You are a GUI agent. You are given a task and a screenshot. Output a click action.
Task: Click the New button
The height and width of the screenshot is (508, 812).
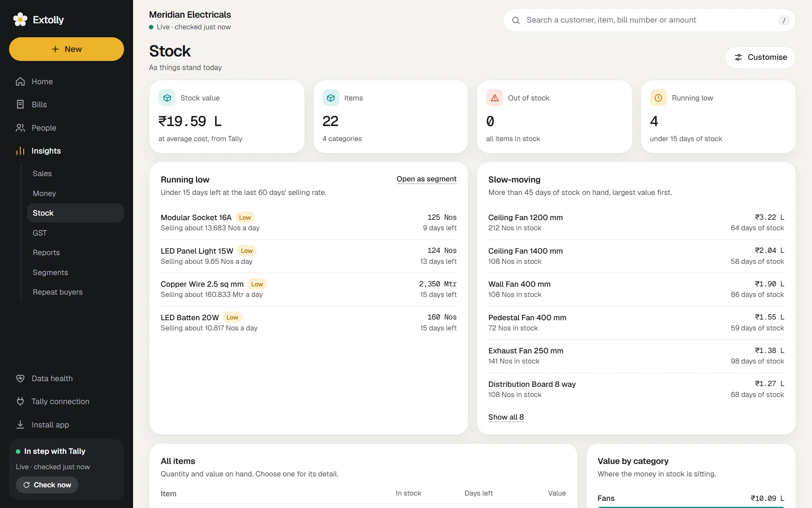point(67,49)
